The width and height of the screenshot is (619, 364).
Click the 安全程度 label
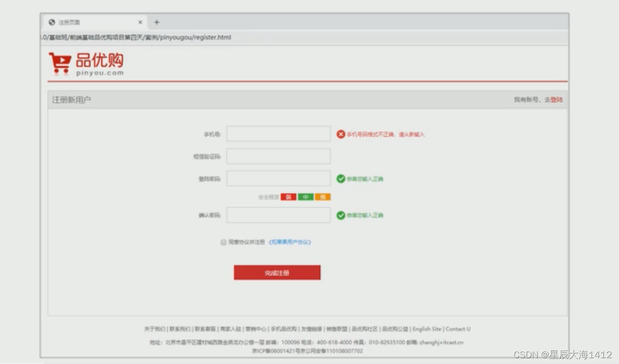point(269,197)
